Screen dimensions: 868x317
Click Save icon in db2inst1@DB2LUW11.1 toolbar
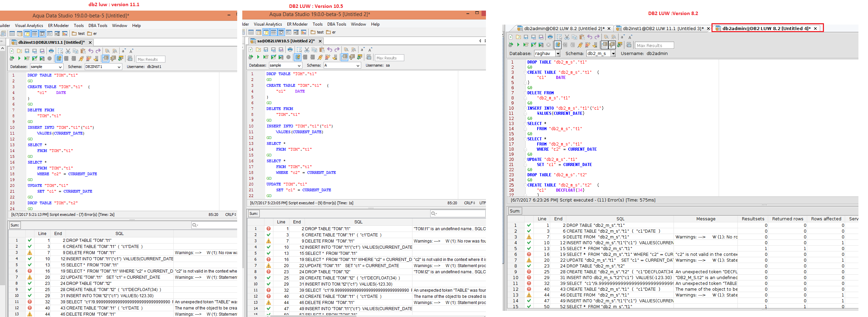(x=27, y=51)
